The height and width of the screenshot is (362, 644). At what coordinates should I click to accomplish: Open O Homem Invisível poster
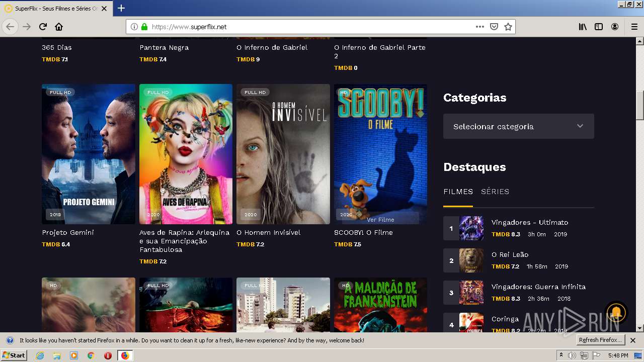coord(283,154)
